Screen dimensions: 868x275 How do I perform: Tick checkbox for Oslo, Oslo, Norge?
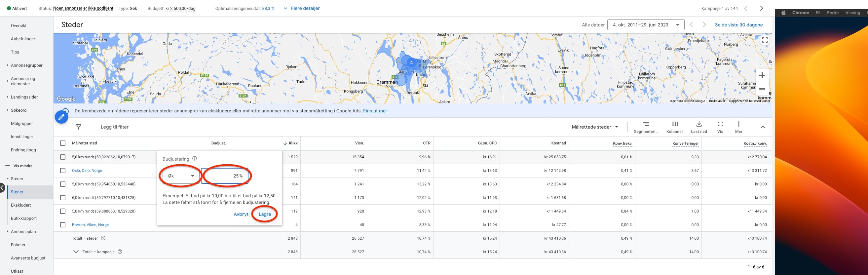click(63, 171)
